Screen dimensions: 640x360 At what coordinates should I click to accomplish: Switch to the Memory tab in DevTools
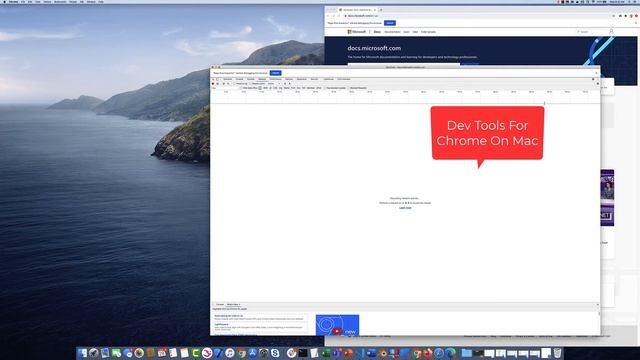click(x=289, y=79)
